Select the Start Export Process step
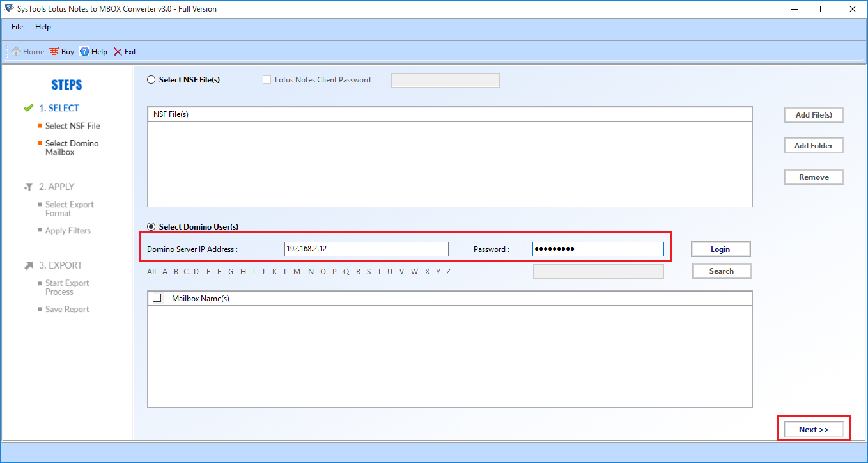 [67, 288]
